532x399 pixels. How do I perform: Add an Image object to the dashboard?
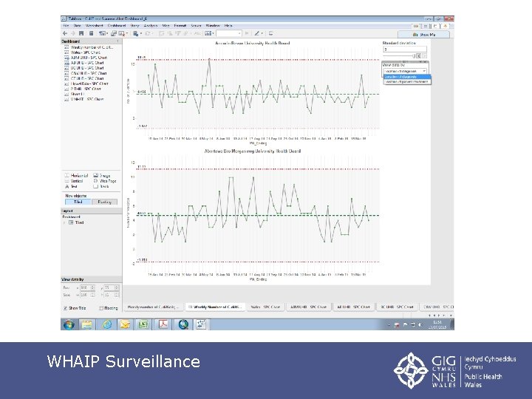click(x=102, y=176)
